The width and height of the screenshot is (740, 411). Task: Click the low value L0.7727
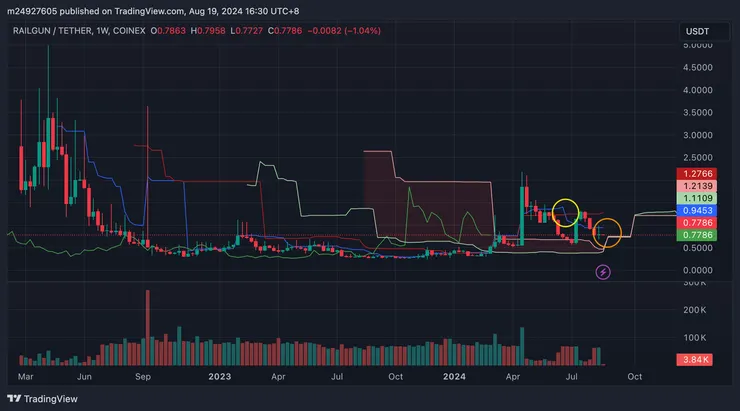click(x=247, y=31)
